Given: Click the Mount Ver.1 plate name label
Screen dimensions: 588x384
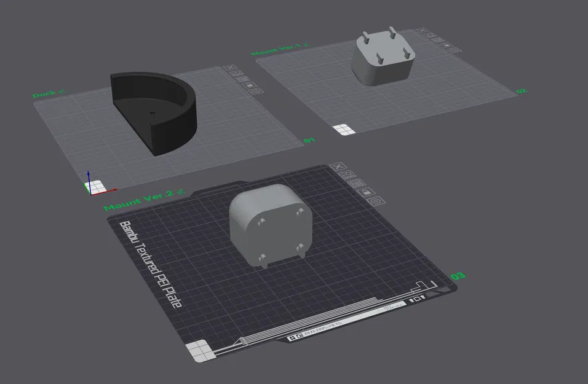Looking at the screenshot, I should (x=276, y=50).
